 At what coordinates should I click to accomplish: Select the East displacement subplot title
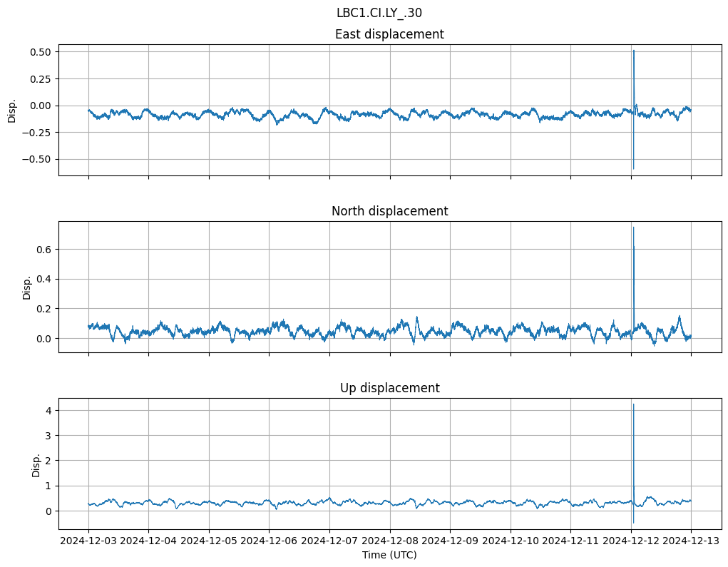pyautogui.click(x=389, y=34)
